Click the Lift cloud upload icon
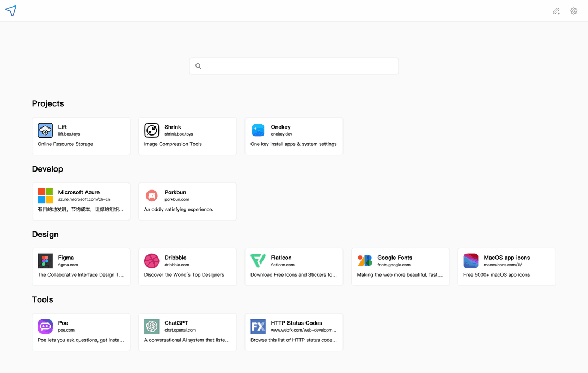The width and height of the screenshot is (588, 373). click(45, 130)
